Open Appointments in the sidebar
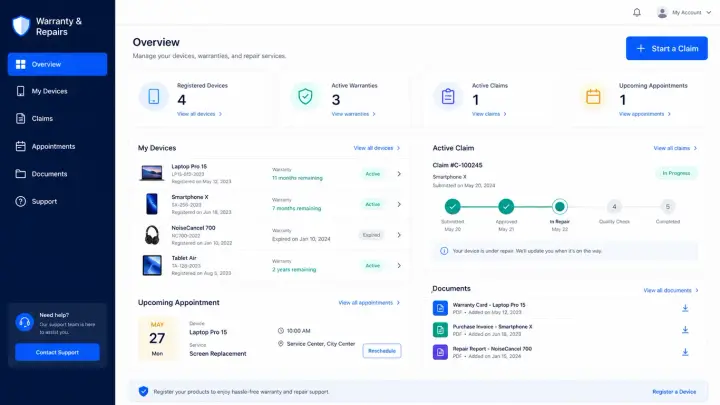 57,146
